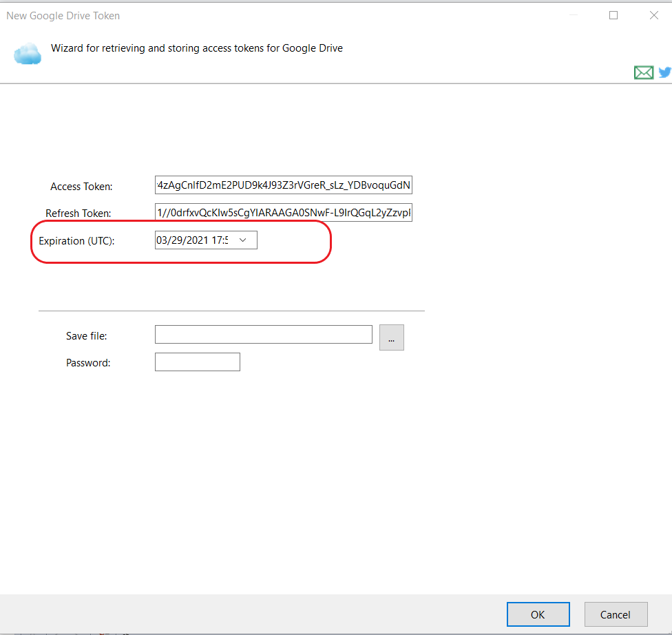This screenshot has height=635, width=672.
Task: Click into the Save file path field
Action: point(264,335)
